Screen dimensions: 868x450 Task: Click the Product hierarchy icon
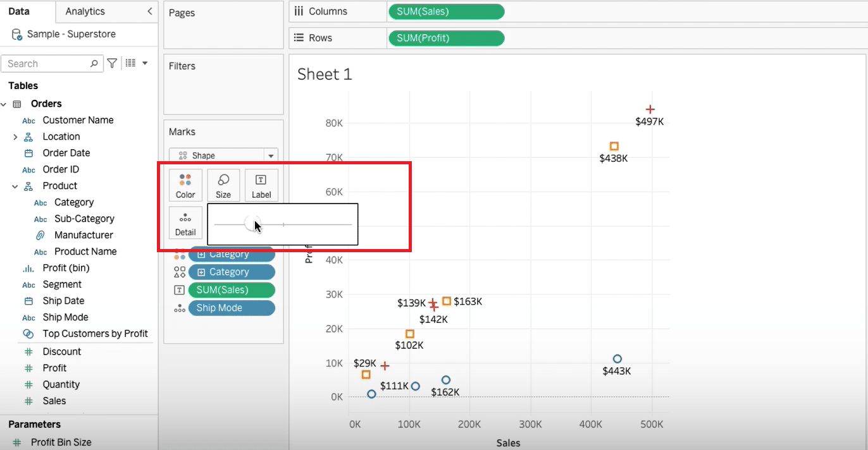(28, 186)
